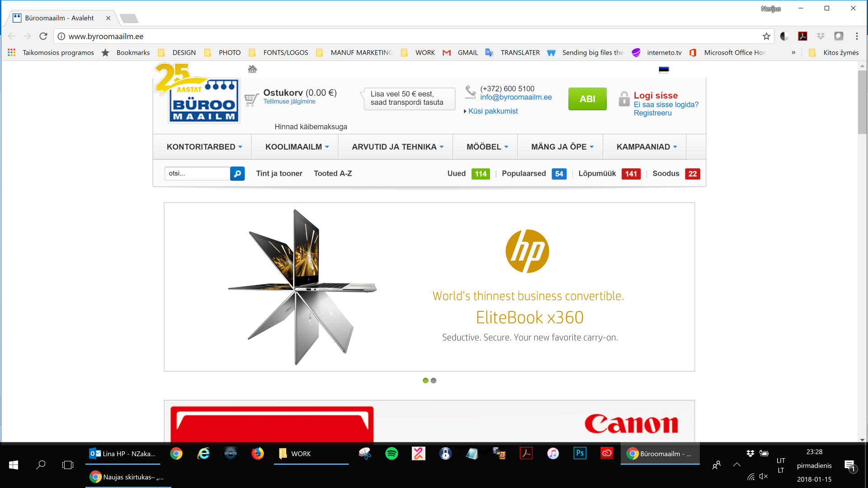Open Tellimuse jälgimine link

(289, 102)
